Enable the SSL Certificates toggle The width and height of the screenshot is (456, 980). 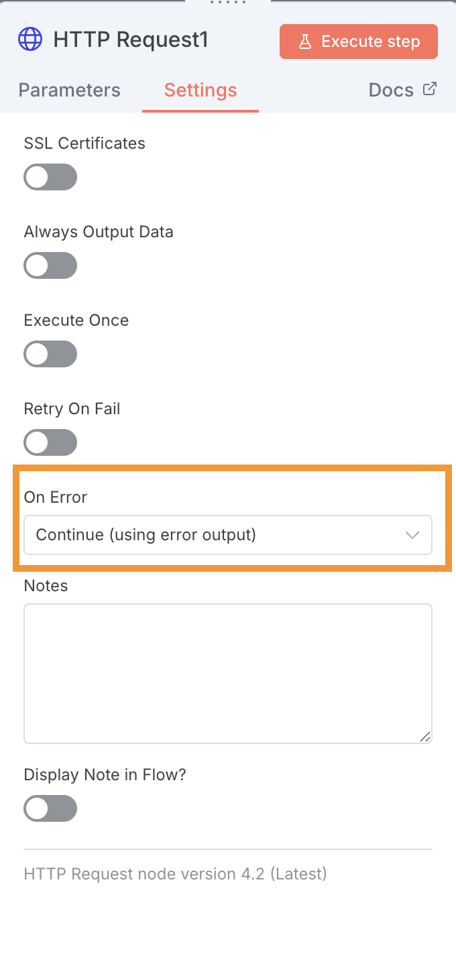tap(50, 178)
